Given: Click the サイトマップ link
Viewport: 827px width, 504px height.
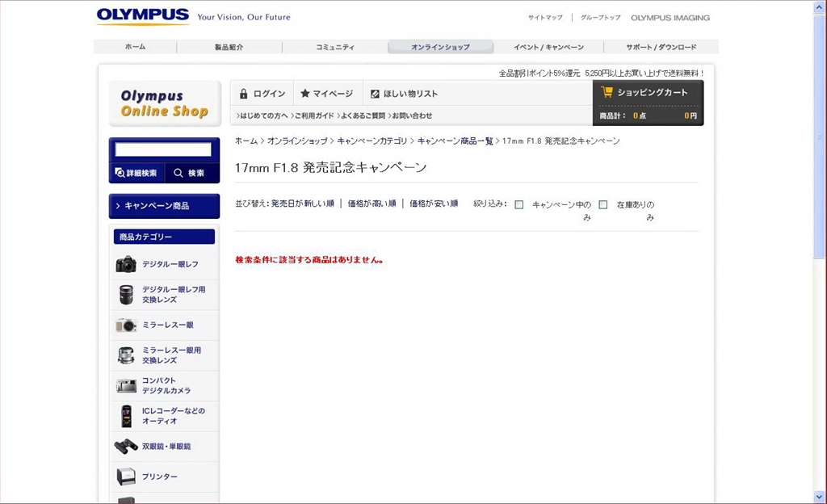Looking at the screenshot, I should (x=545, y=18).
